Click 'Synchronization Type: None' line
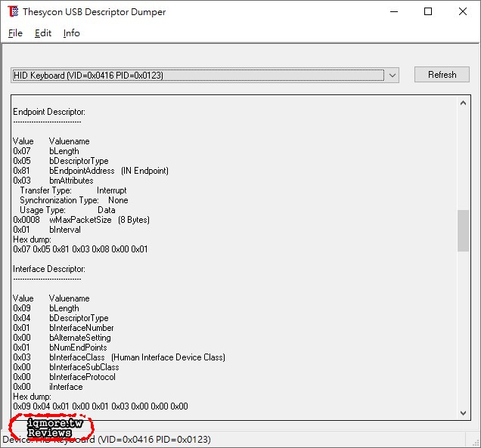 point(74,200)
